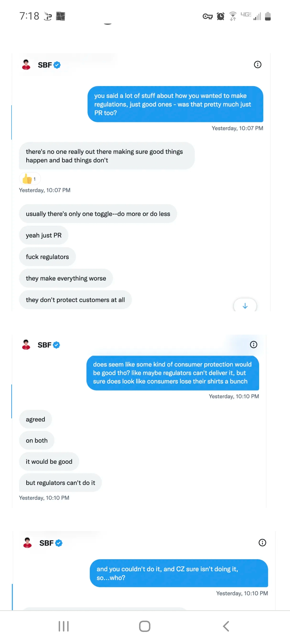
Task: Tap the verified badge beside top SBF name
Action: pyautogui.click(x=57, y=65)
